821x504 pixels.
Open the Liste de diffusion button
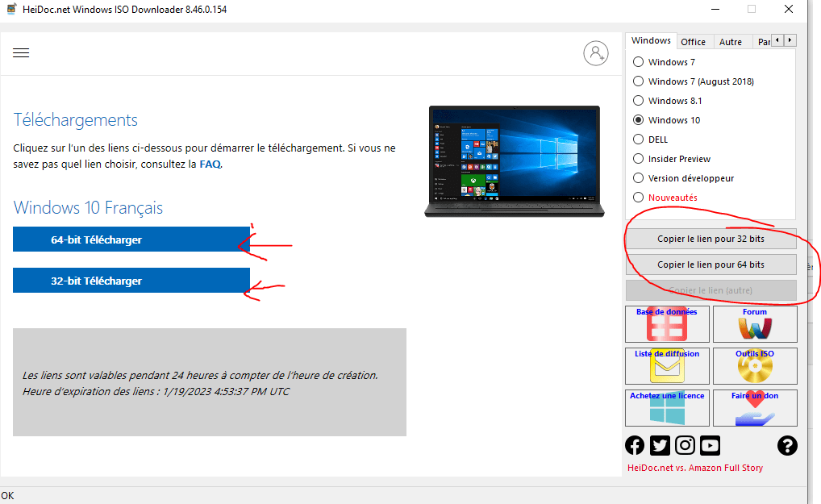[667, 366]
